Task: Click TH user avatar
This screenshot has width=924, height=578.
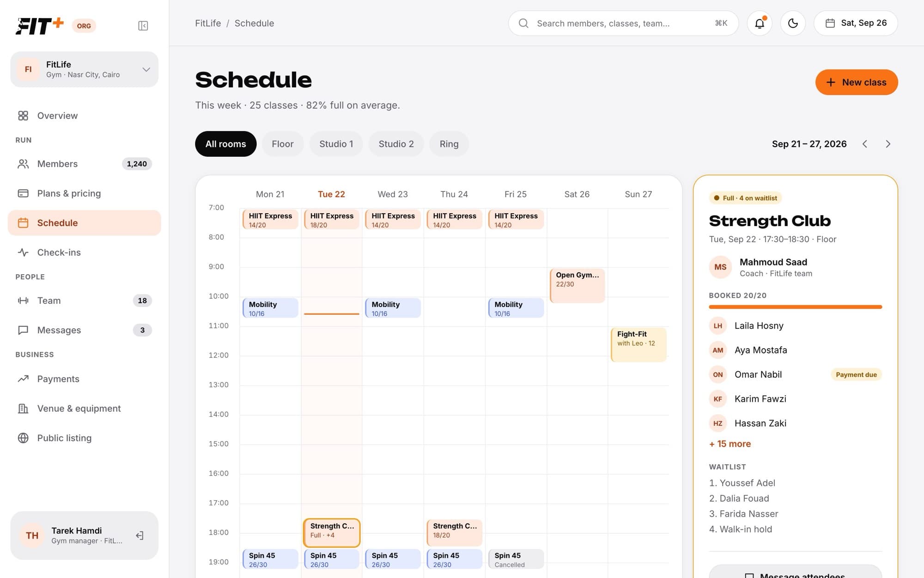Action: click(32, 535)
